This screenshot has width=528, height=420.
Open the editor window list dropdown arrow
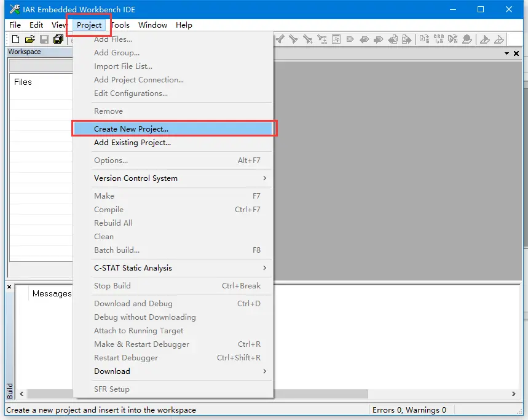pos(506,53)
